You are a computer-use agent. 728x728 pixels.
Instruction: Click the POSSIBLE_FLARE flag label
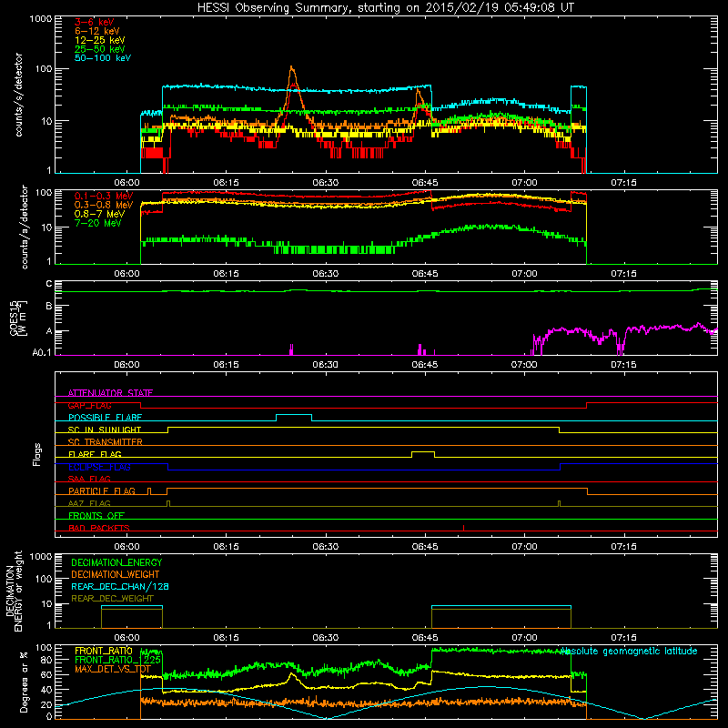click(x=105, y=418)
